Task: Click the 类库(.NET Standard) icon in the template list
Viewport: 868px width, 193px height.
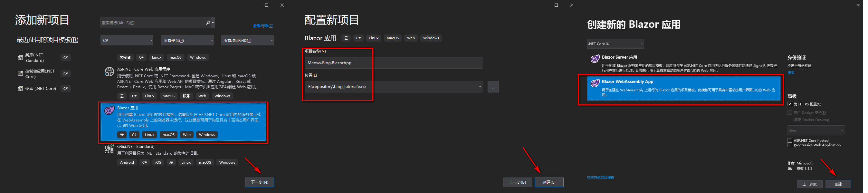Action: 109,149
